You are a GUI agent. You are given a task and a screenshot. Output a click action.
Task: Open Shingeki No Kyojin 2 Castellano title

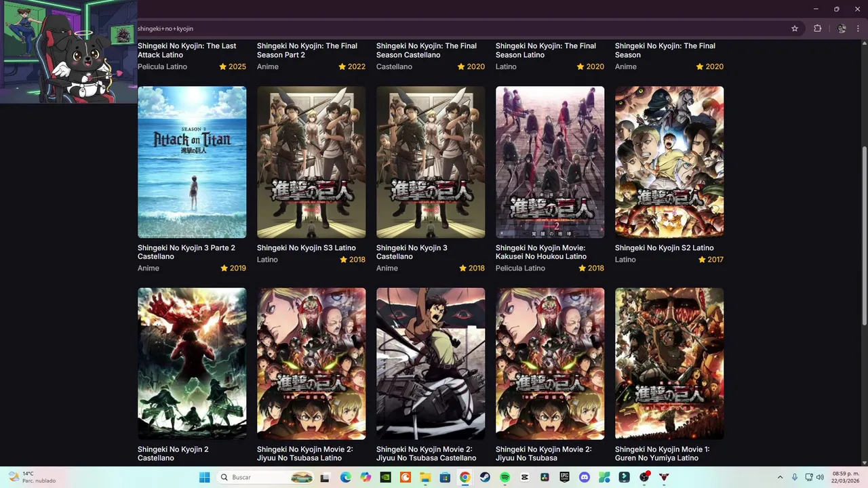pos(173,453)
